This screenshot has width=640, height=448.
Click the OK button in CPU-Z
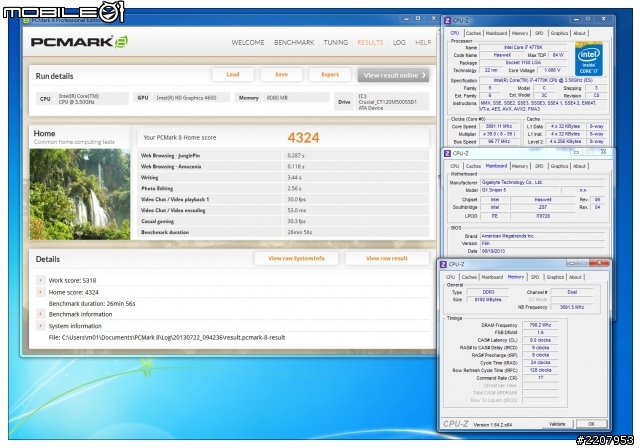591,424
